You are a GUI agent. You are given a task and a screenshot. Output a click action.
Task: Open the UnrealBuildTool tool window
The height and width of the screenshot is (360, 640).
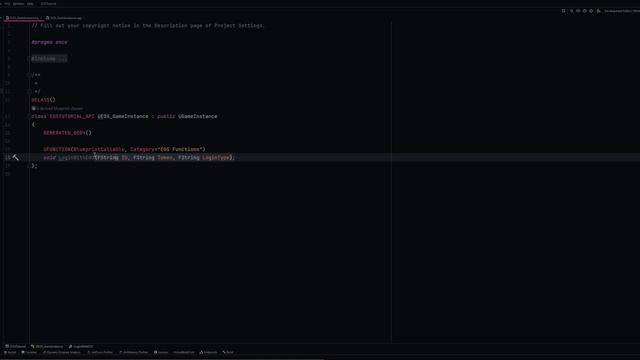click(x=184, y=352)
